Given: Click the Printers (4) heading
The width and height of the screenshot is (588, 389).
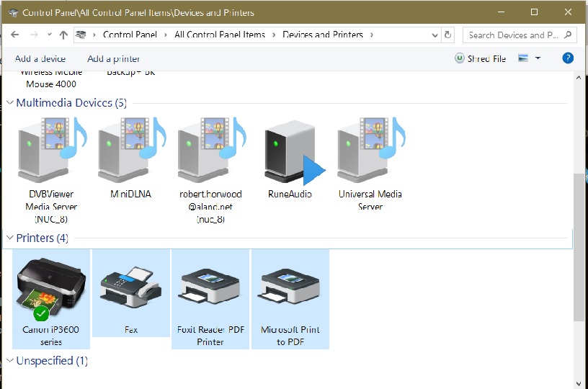Looking at the screenshot, I should click(x=43, y=238).
